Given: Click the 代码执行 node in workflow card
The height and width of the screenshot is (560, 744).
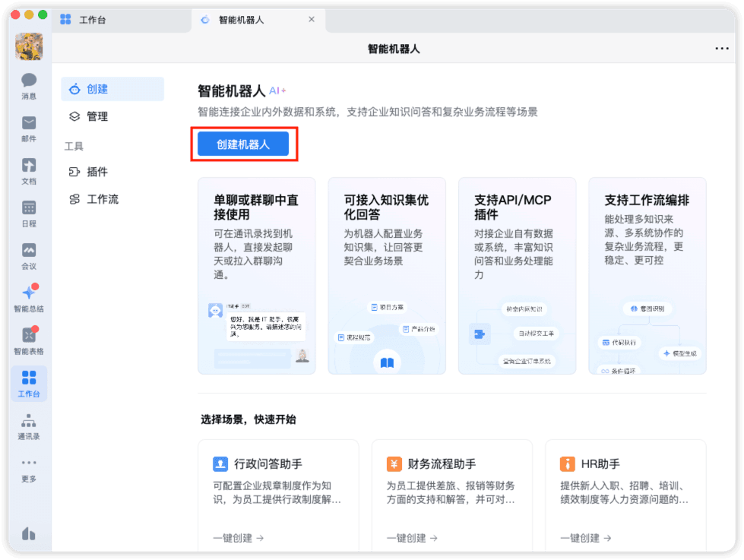Looking at the screenshot, I should pos(619,342).
